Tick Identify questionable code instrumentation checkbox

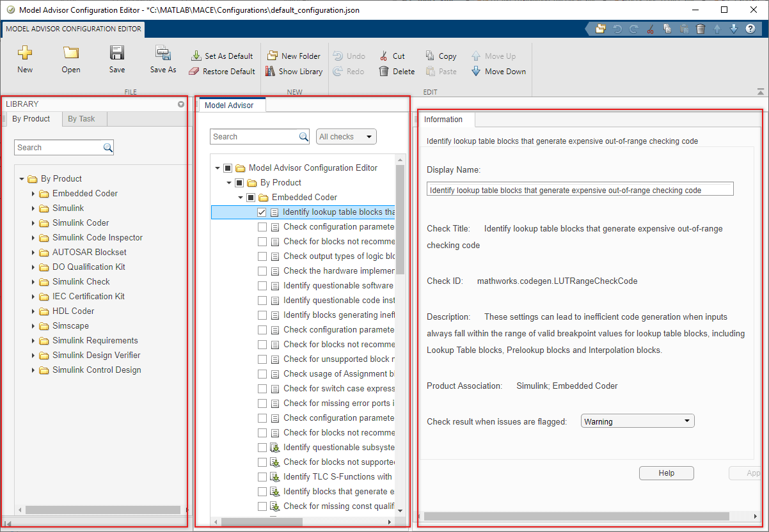(262, 301)
